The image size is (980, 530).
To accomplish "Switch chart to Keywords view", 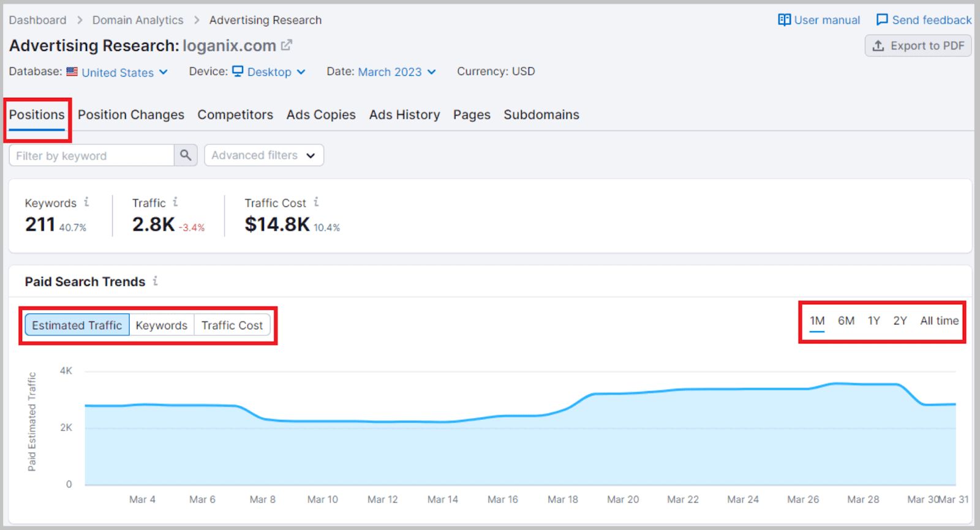I will pyautogui.click(x=162, y=325).
